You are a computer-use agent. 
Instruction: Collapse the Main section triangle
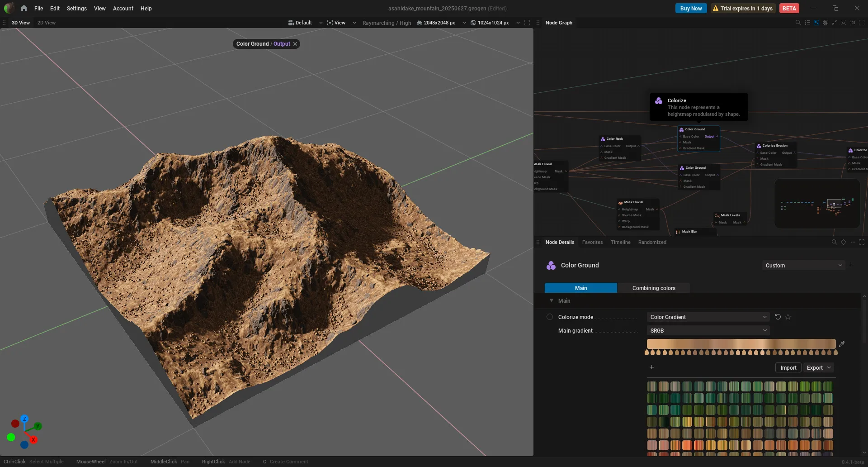click(552, 300)
